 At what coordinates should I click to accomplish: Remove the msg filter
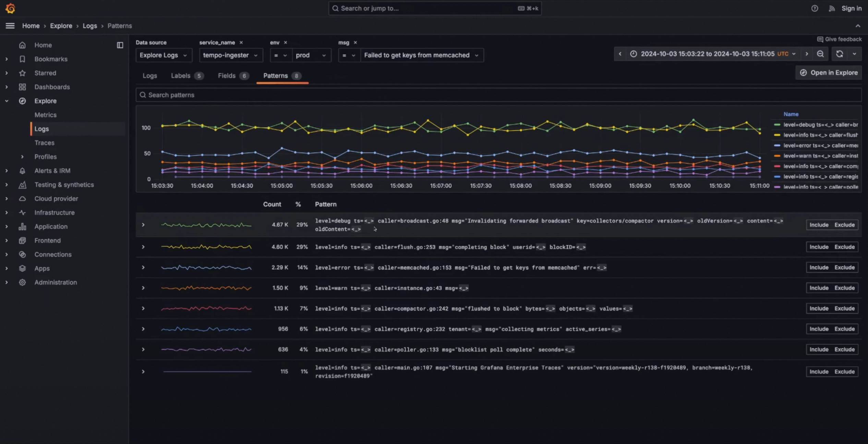pos(355,42)
